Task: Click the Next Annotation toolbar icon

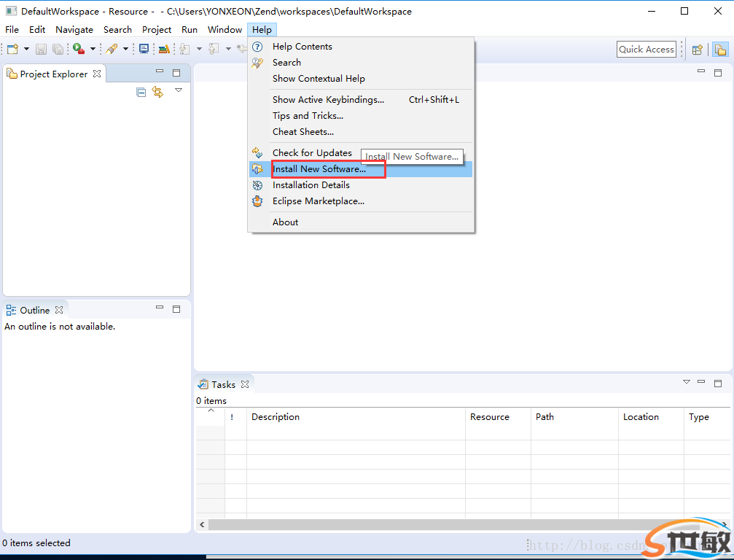Action: [185, 49]
